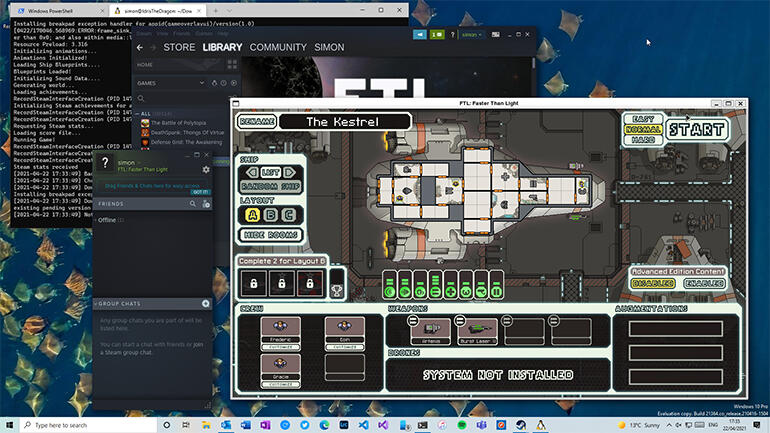Open Steam COMMUNITY tab
This screenshot has width=770, height=433.
click(x=278, y=47)
